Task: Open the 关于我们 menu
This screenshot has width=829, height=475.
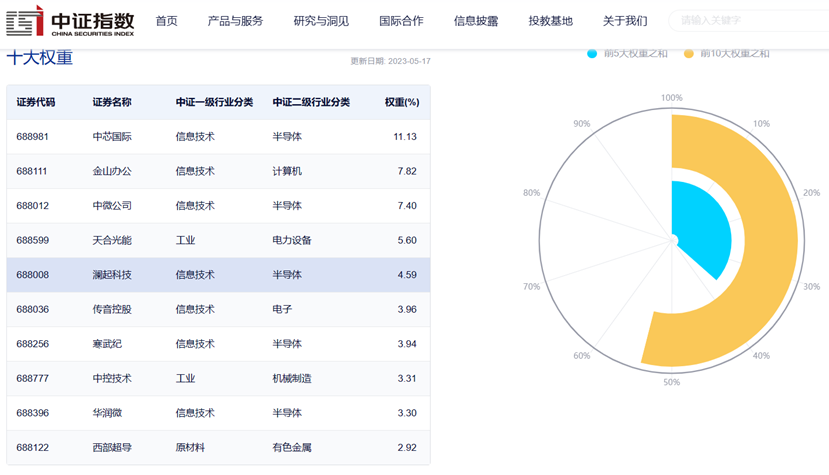Action: point(625,21)
